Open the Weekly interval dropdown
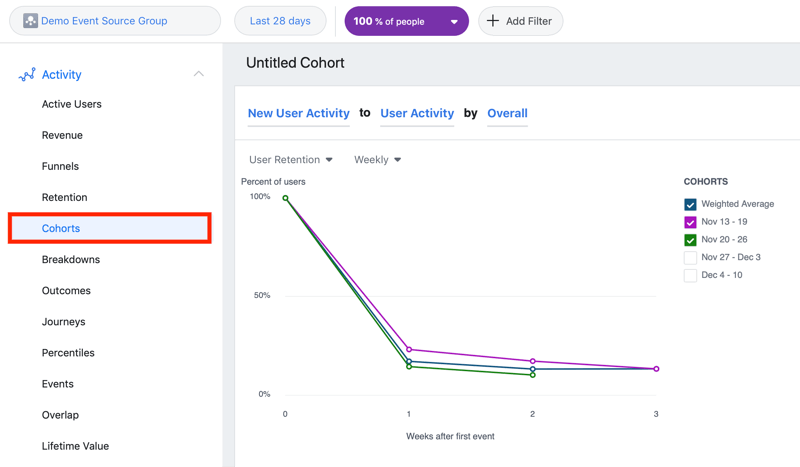800x467 pixels. (378, 160)
